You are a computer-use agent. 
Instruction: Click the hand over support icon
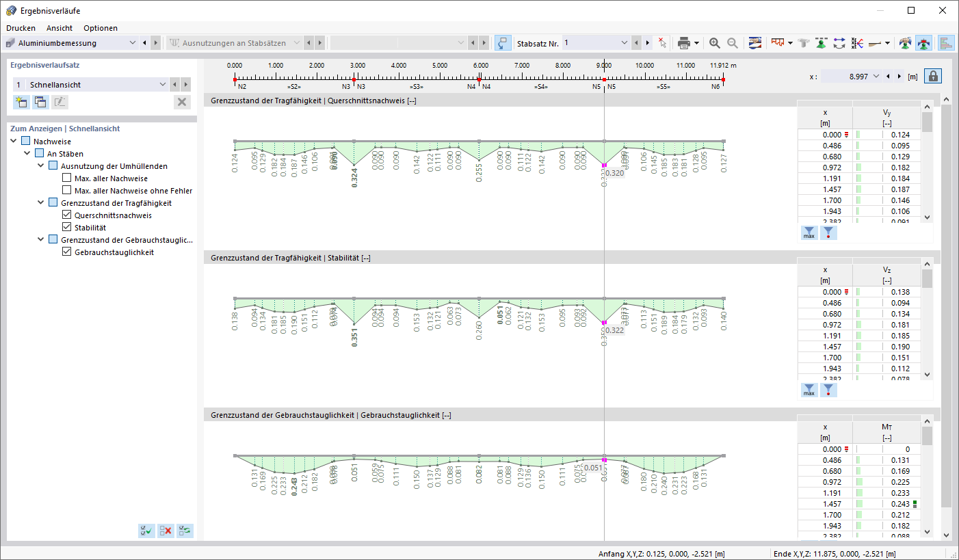click(x=906, y=43)
